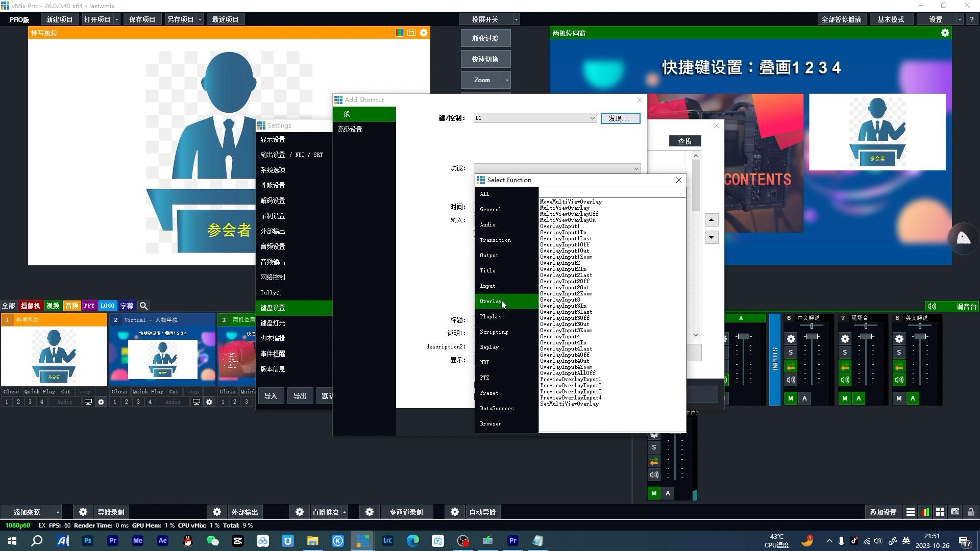Click the lock icon in the bottom toolbar

point(970,512)
